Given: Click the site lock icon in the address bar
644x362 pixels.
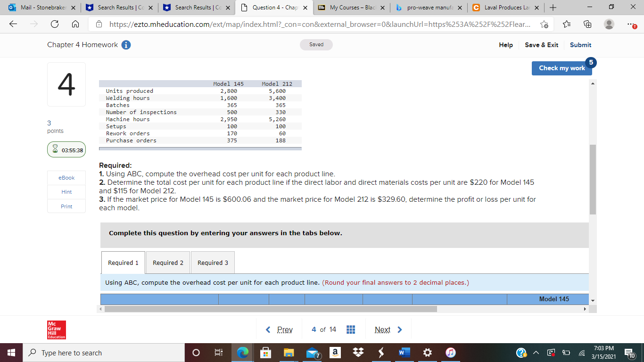Looking at the screenshot, I should [x=99, y=25].
